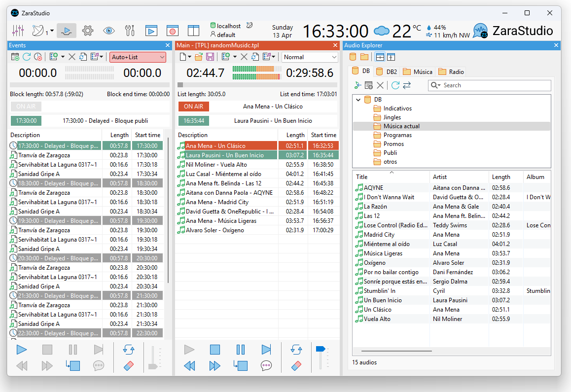Switch to the Música tab
The width and height of the screenshot is (571, 392).
coord(417,72)
